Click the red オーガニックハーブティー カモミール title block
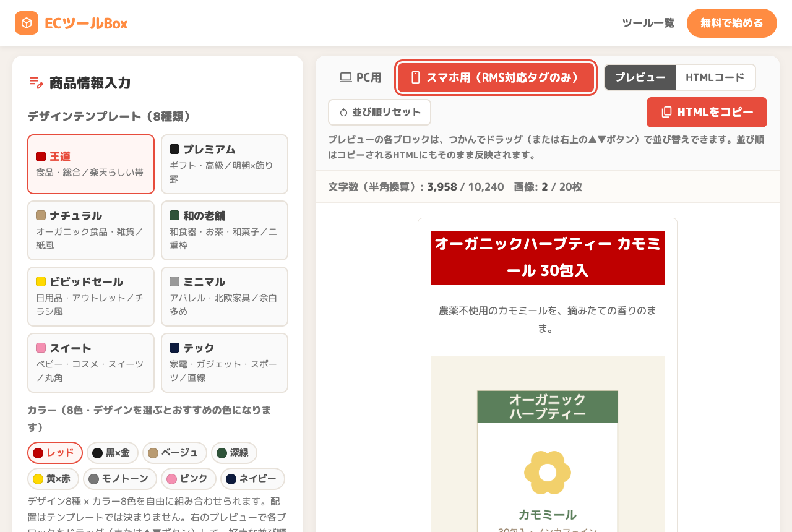The height and width of the screenshot is (532, 792). [548, 257]
